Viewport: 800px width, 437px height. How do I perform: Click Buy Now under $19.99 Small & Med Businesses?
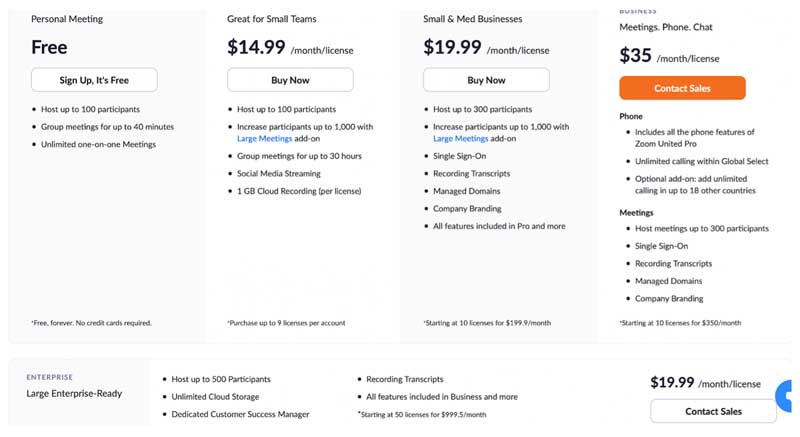click(486, 80)
